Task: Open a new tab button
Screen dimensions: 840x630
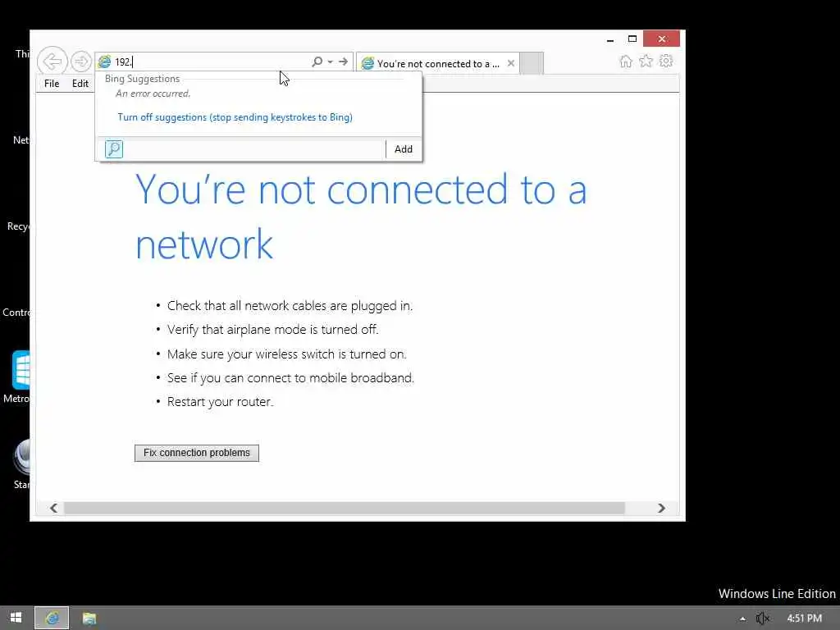Action: point(532,63)
